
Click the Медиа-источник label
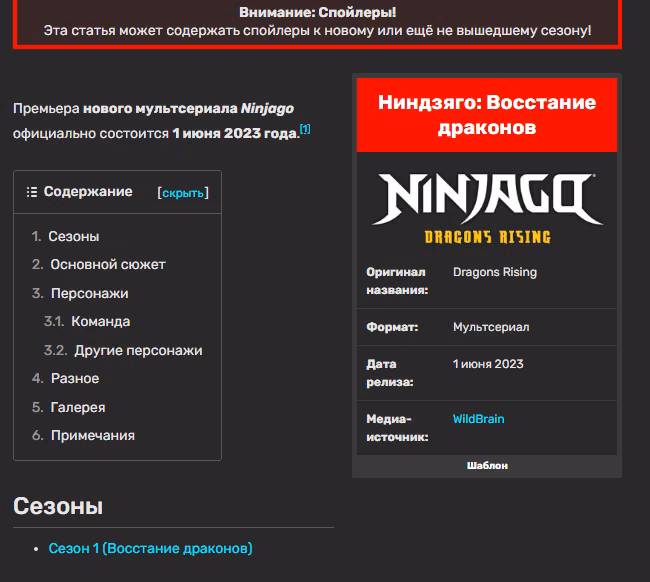[397, 428]
